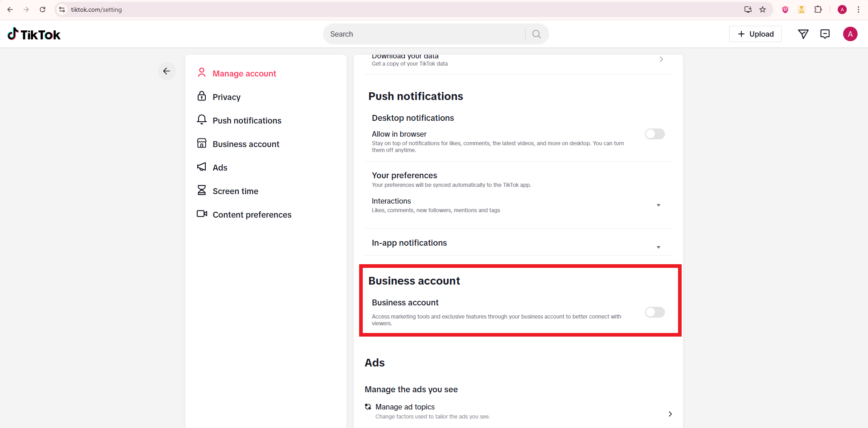Select the Screen time hourglass icon

pyautogui.click(x=202, y=190)
